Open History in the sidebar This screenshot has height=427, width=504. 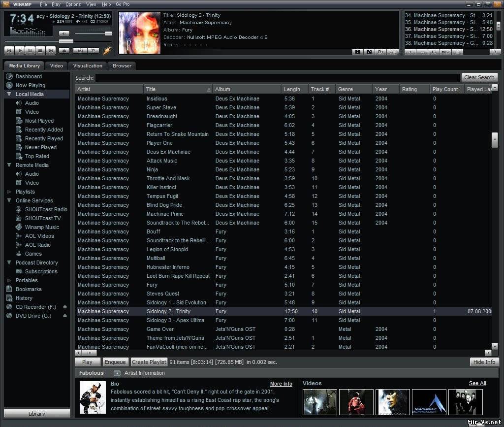point(24,298)
